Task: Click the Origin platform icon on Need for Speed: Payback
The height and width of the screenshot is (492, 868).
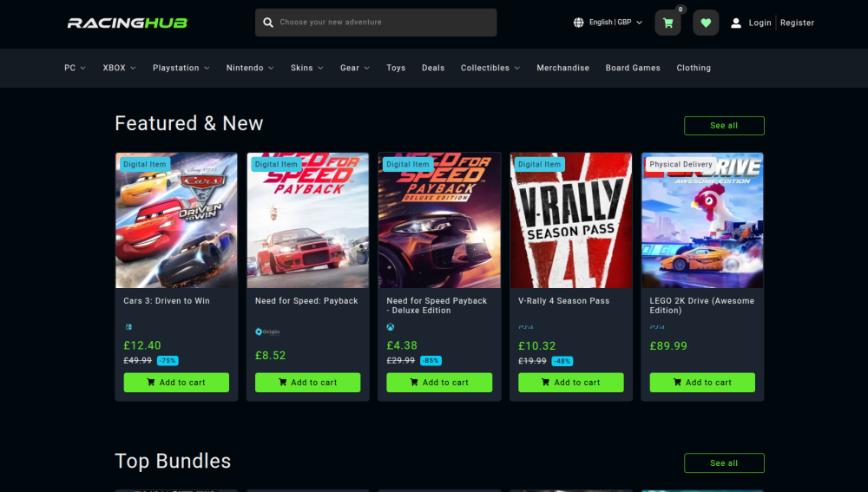Action: (267, 331)
